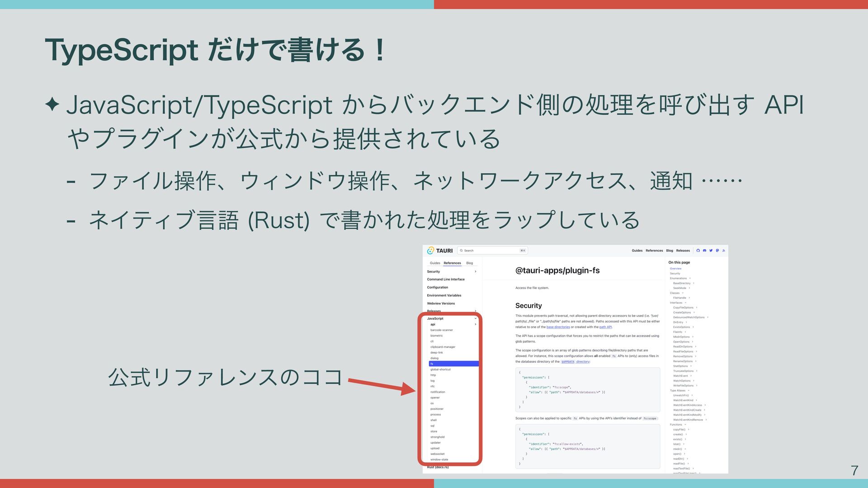The width and height of the screenshot is (868, 488).
Task: Expand the api sidebar subsection
Action: [475, 324]
